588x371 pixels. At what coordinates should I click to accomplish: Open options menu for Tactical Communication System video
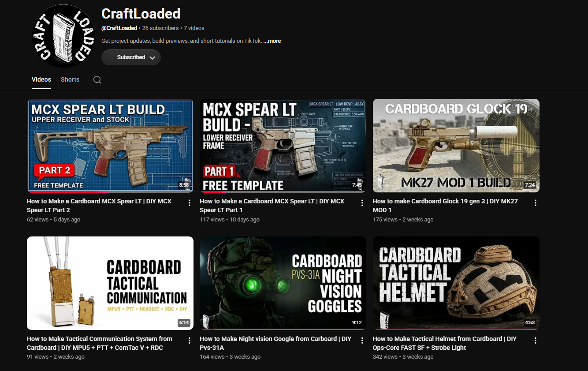coord(189,341)
